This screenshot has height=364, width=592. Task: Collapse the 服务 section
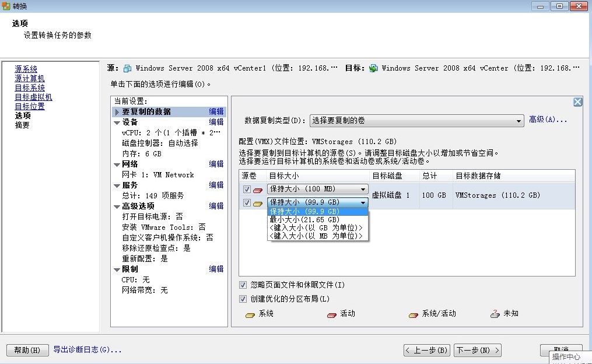117,185
